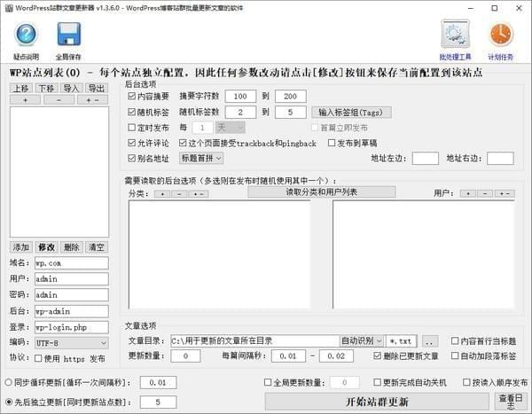The height and width of the screenshot is (414, 532).
Task: Click the 随机标签数 minimum field 2
Action: click(x=240, y=113)
